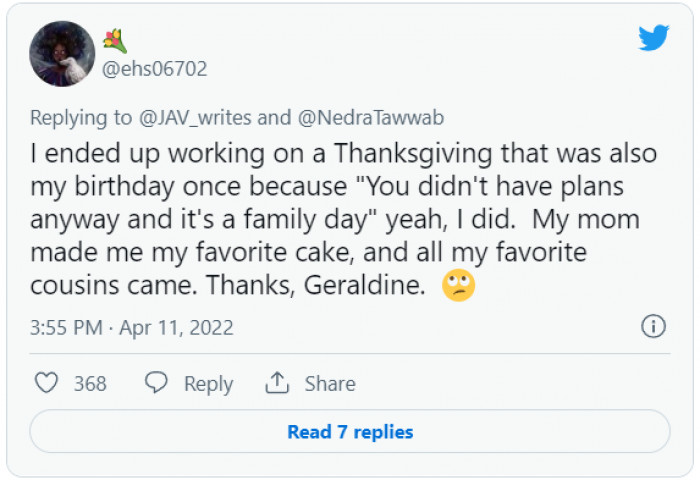Open the @ehs06702 handle
Screen dimensions: 700x480
(155, 69)
